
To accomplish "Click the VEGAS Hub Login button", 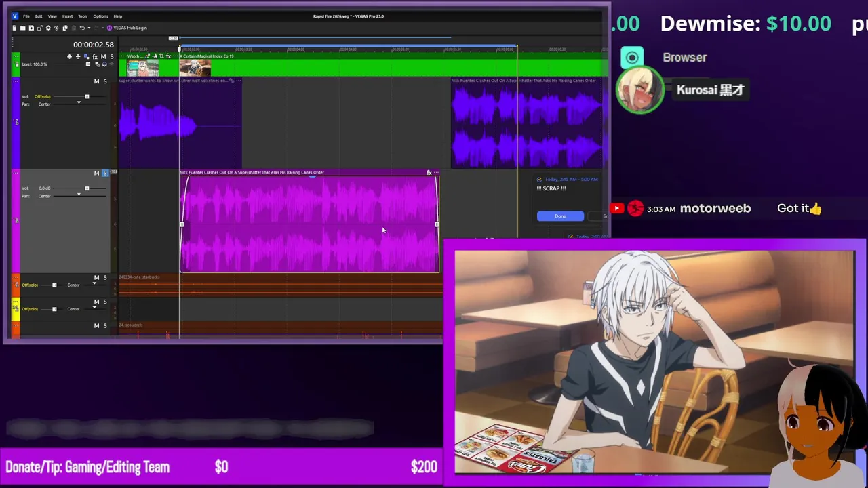I will pyautogui.click(x=127, y=28).
